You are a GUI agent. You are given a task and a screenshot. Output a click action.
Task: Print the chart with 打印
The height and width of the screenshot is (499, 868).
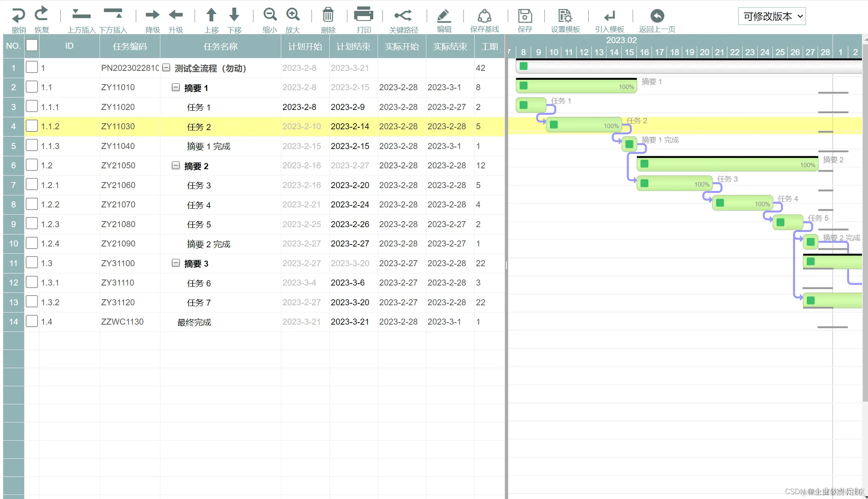point(363,14)
